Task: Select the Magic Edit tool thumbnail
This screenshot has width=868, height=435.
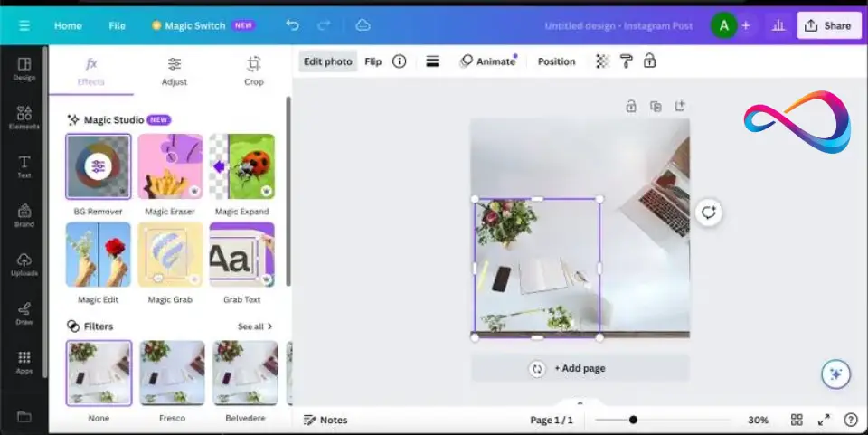Action: pyautogui.click(x=98, y=255)
